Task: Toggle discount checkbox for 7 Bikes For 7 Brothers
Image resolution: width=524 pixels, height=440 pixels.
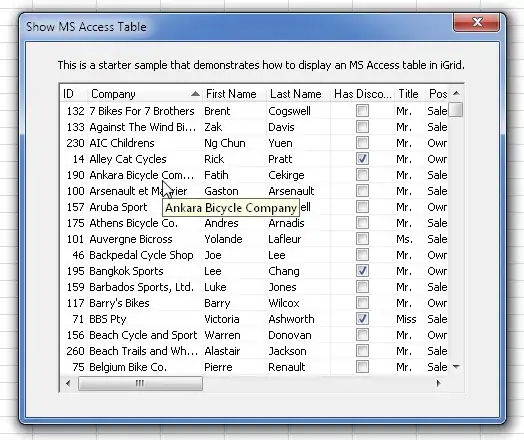Action: 362,111
